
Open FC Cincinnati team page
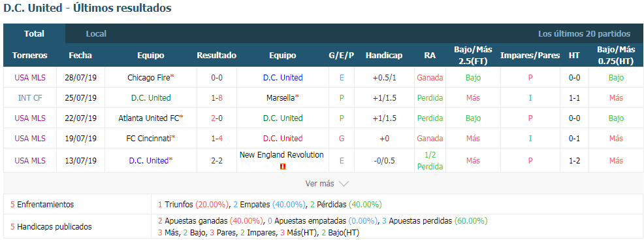tap(149, 138)
